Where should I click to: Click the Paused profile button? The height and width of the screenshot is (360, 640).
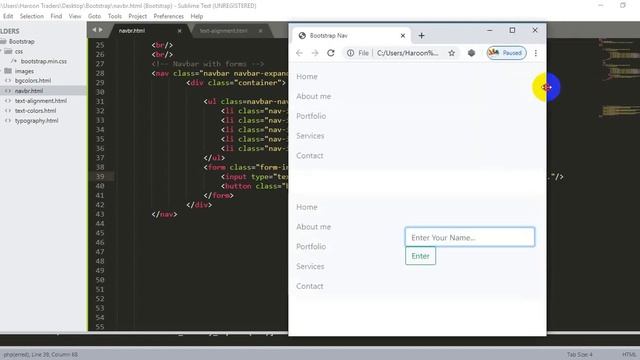point(507,53)
